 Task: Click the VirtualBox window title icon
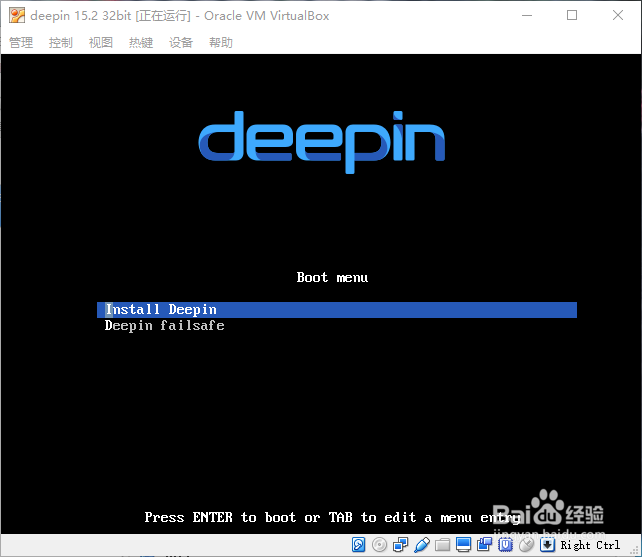[x=17, y=16]
